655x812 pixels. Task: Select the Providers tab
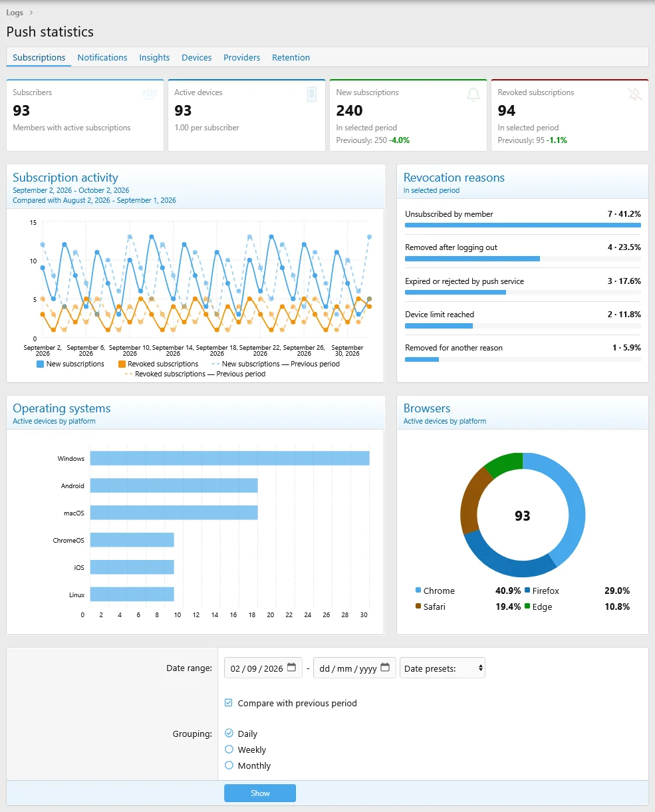(x=242, y=58)
